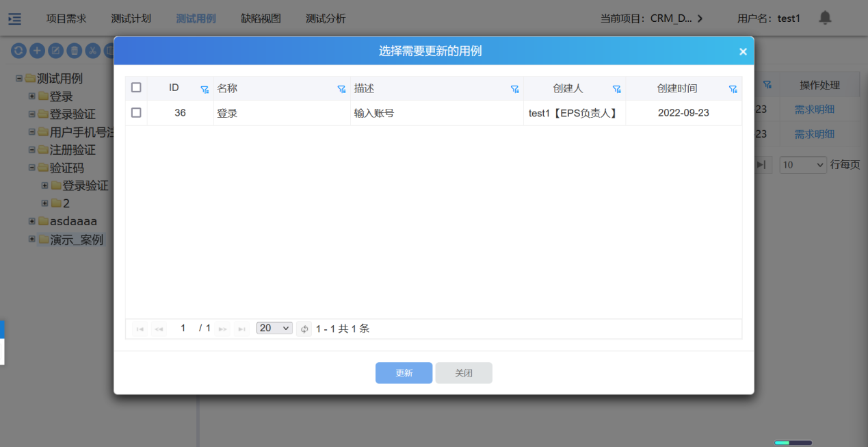Click the current page number input field
The width and height of the screenshot is (868, 447).
[x=183, y=329]
